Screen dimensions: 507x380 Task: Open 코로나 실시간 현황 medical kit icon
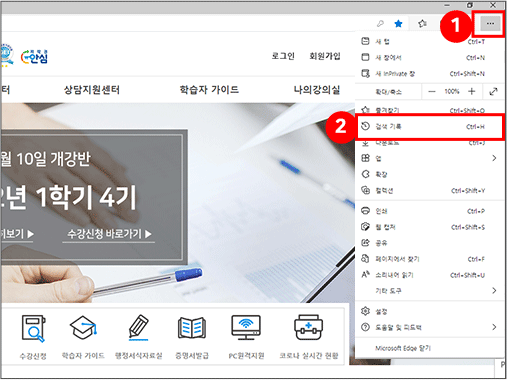pos(309,328)
